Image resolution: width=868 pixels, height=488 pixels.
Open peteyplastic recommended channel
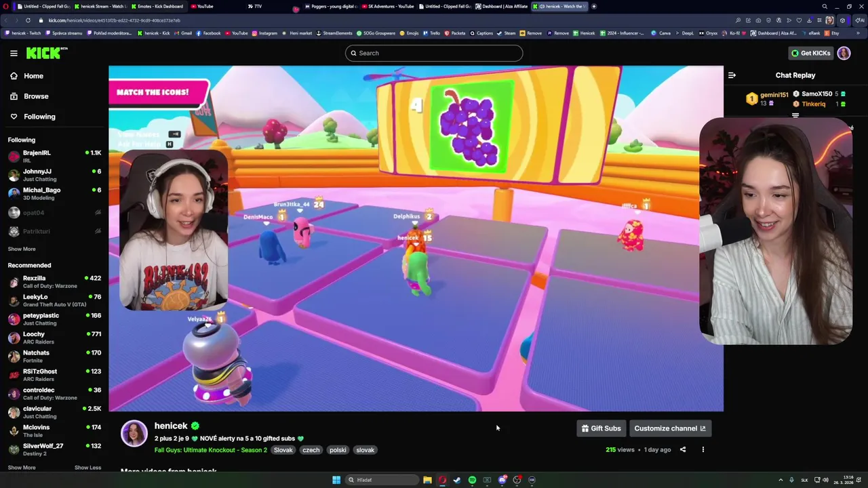54,319
